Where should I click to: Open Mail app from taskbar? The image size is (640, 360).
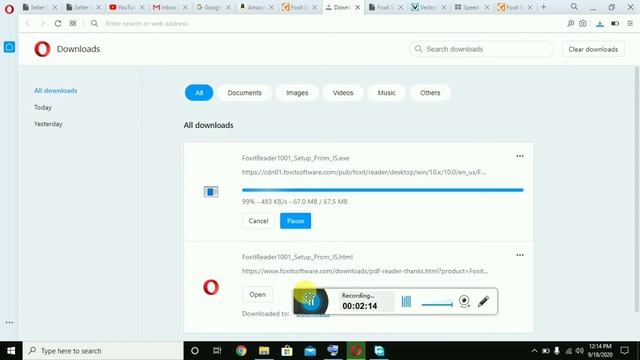310,351
